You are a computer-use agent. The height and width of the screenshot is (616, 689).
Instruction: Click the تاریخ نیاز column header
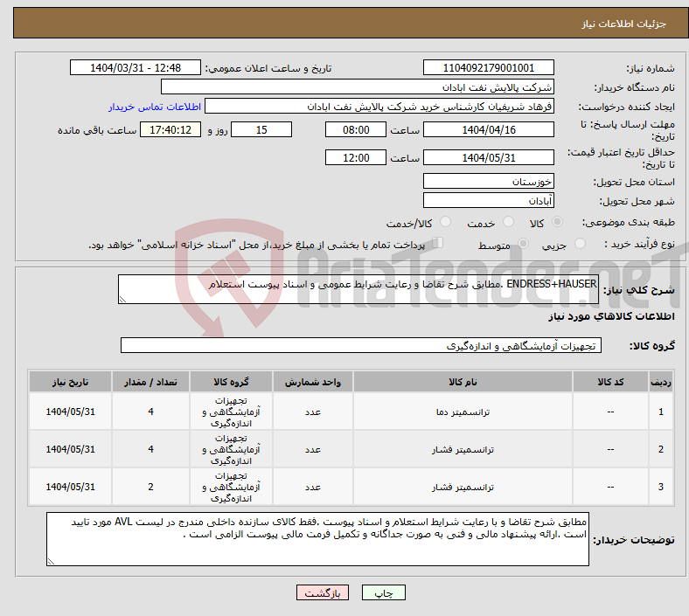(70, 382)
